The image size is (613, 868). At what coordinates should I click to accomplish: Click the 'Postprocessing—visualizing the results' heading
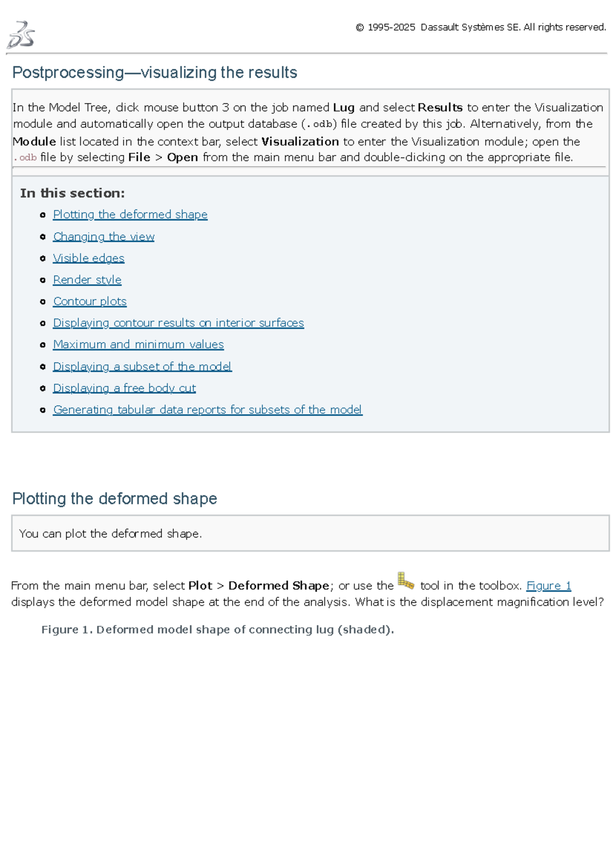pos(155,73)
